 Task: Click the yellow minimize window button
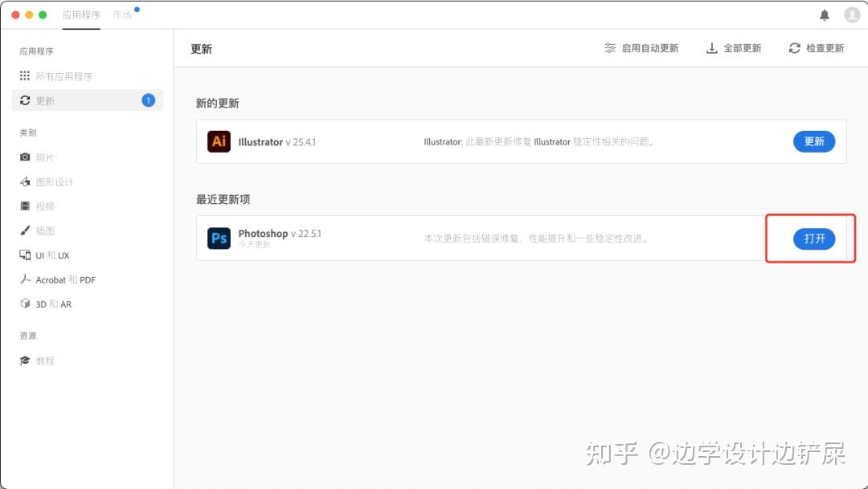tap(30, 15)
